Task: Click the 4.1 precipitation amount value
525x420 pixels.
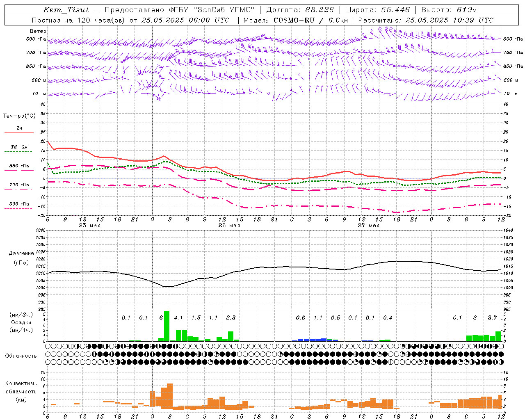Action: [x=178, y=318]
